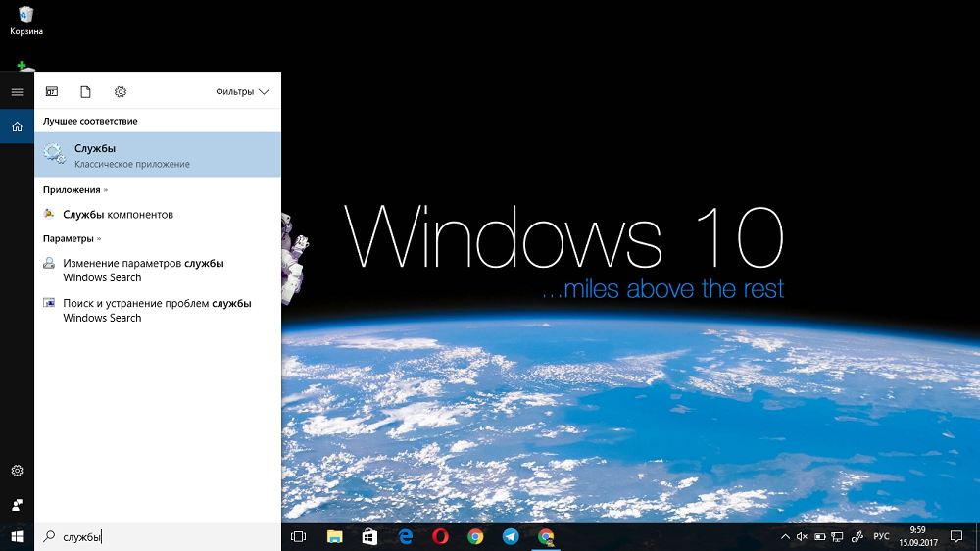
Task: Launch Microsoft Edge from the taskbar
Action: 406,536
